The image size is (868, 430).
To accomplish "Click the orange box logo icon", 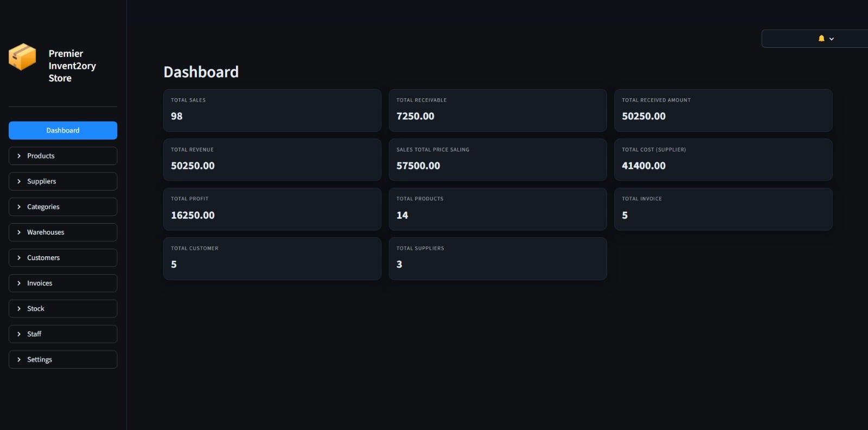I will 22,57.
